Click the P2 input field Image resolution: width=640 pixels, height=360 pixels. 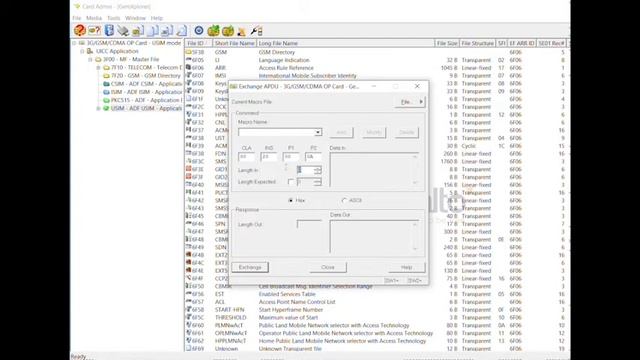(313, 157)
